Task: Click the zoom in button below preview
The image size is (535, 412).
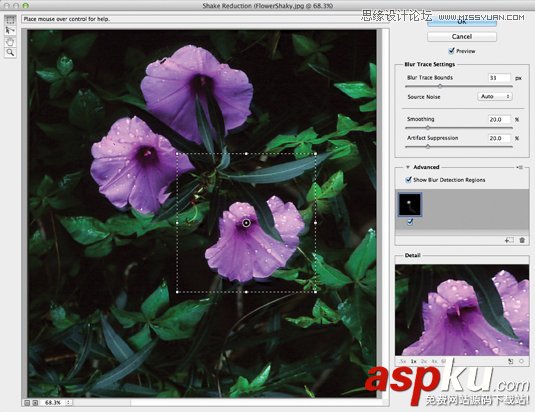Action: (x=35, y=403)
